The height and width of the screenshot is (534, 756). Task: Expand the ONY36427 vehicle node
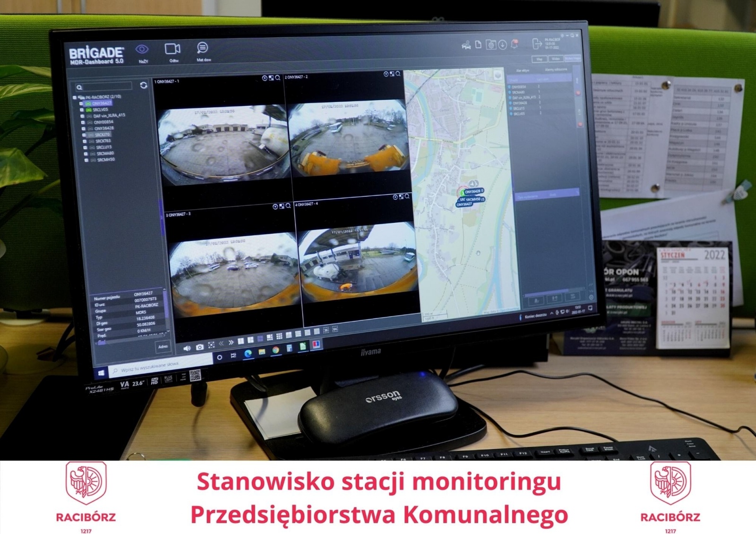(x=81, y=103)
